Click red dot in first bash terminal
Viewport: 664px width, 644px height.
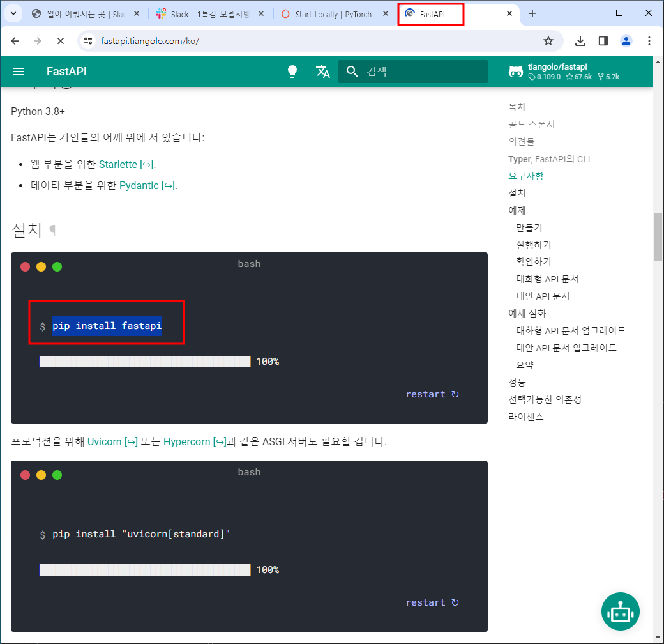(26, 267)
